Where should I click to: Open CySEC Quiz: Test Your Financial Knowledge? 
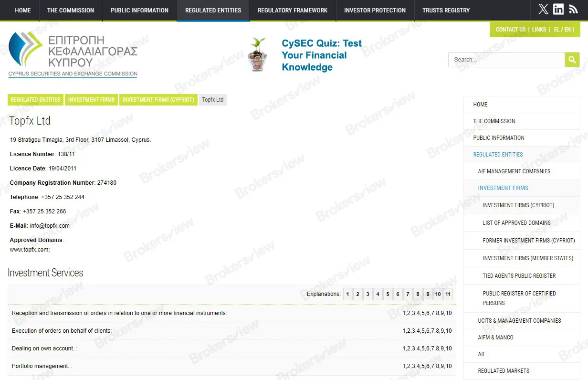[x=322, y=55]
